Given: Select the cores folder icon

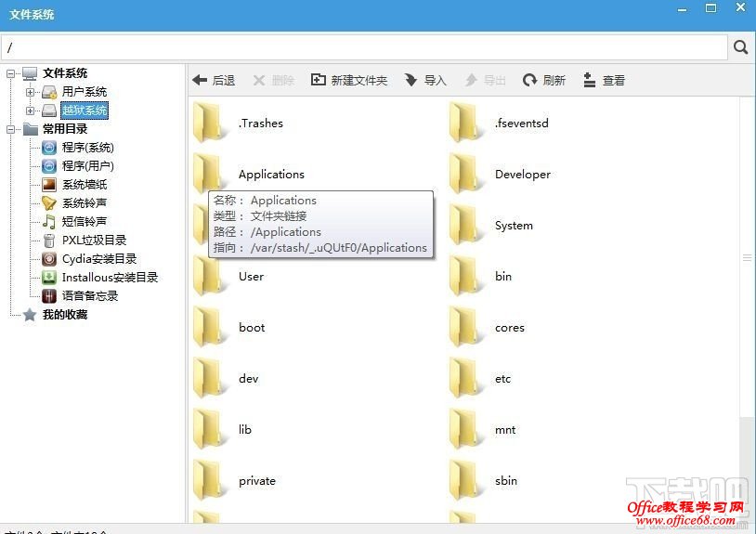Looking at the screenshot, I should [465, 326].
